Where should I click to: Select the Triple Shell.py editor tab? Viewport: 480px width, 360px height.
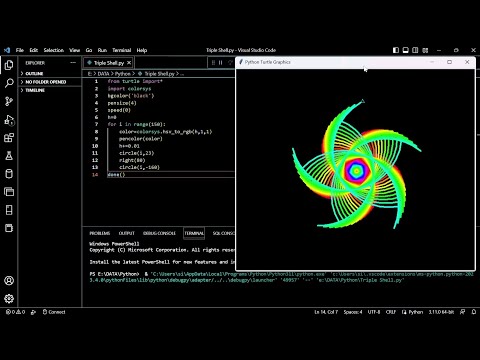click(108, 63)
